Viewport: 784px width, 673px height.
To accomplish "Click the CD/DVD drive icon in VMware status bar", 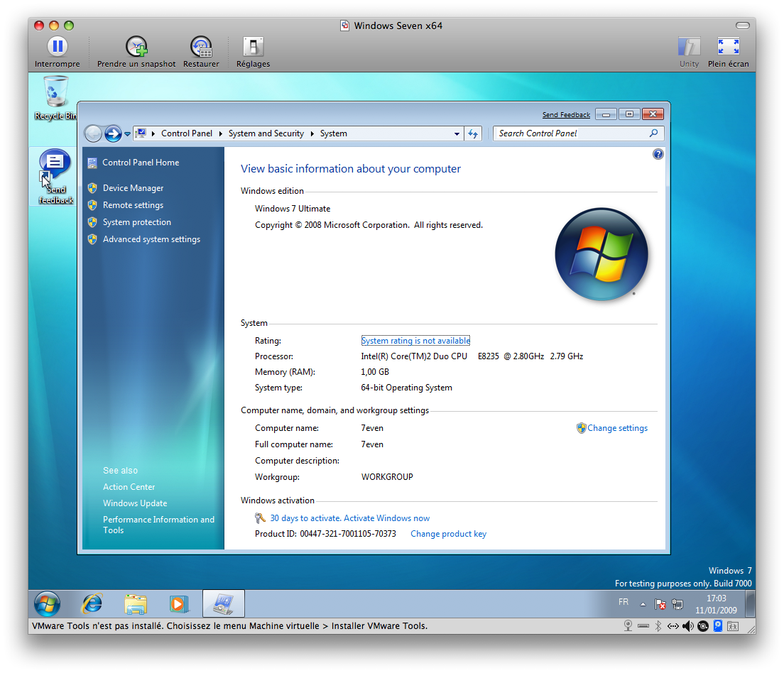I will click(x=703, y=626).
